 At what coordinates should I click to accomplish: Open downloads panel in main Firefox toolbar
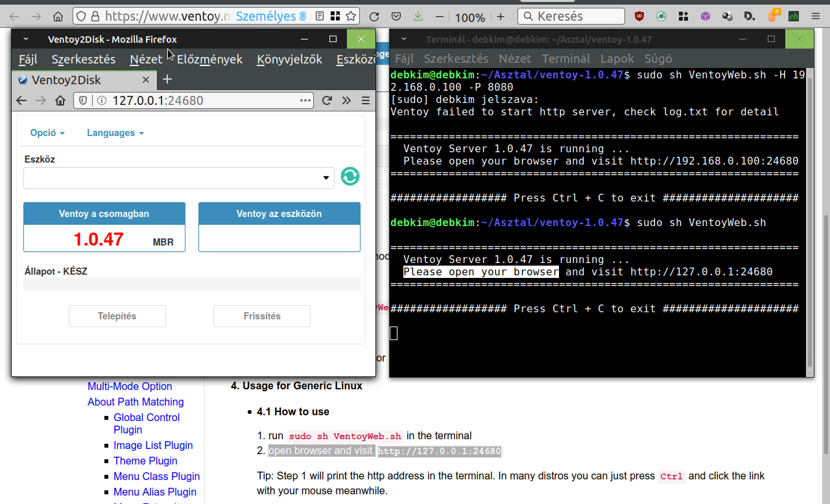(x=418, y=16)
